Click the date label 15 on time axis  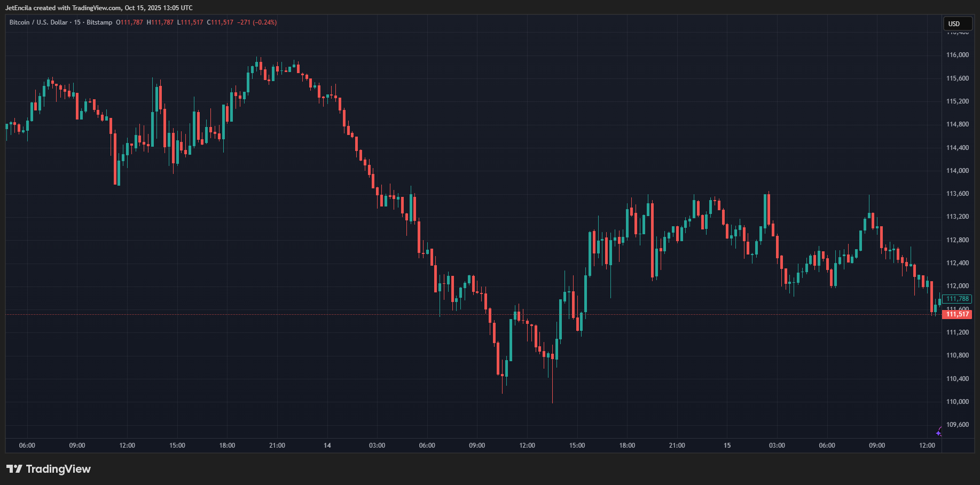(x=727, y=446)
